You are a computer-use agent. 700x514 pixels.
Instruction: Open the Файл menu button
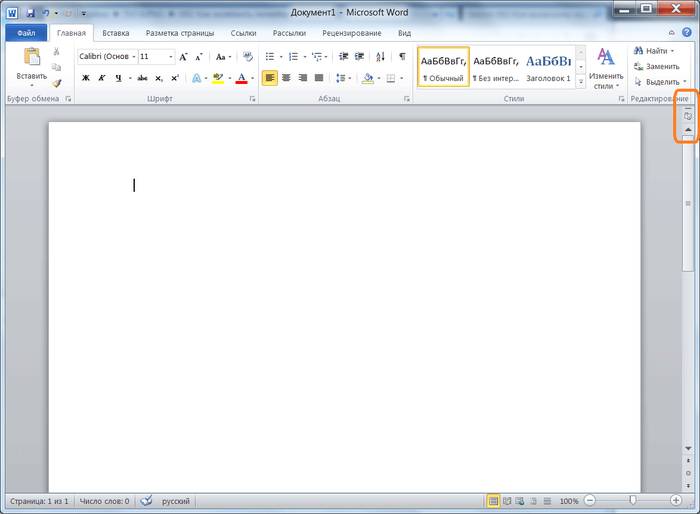pos(25,33)
